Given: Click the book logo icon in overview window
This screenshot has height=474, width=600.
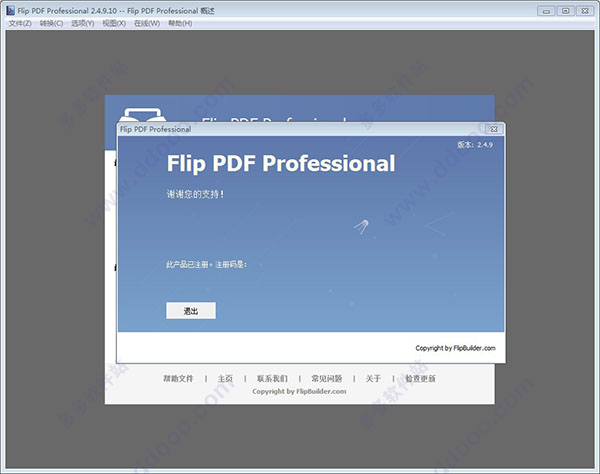Looking at the screenshot, I should click(x=143, y=115).
